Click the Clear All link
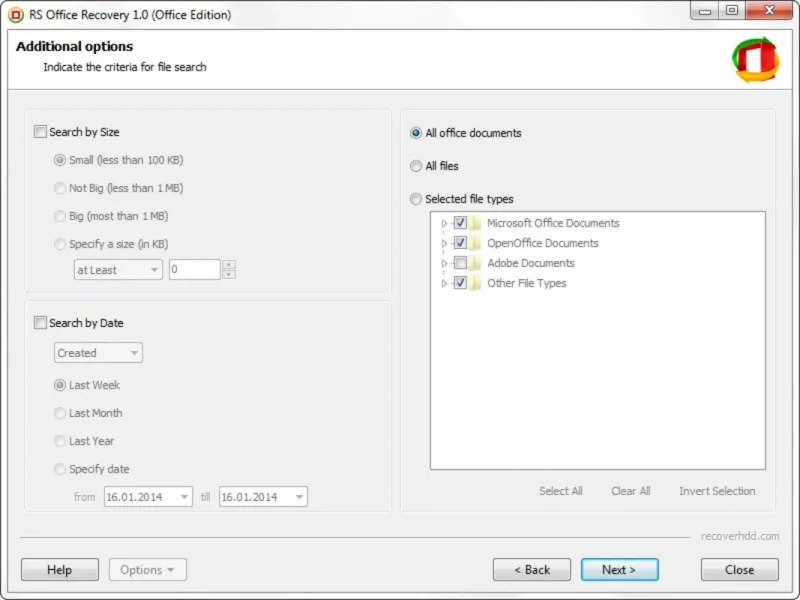The image size is (800, 600). pyautogui.click(x=631, y=491)
